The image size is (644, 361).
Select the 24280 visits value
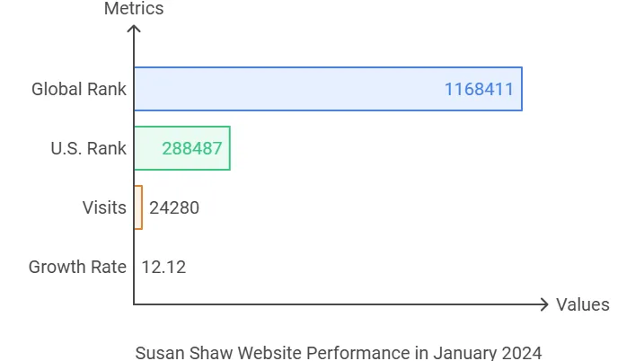pos(174,207)
